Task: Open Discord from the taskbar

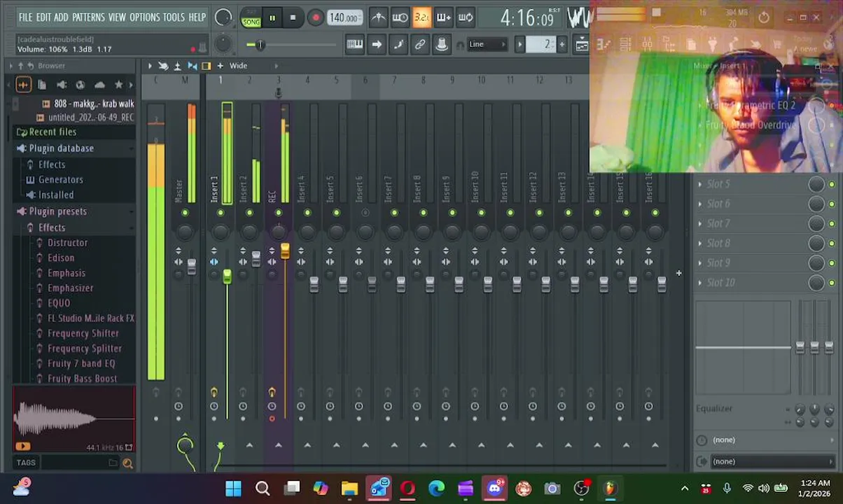Action: pyautogui.click(x=494, y=488)
